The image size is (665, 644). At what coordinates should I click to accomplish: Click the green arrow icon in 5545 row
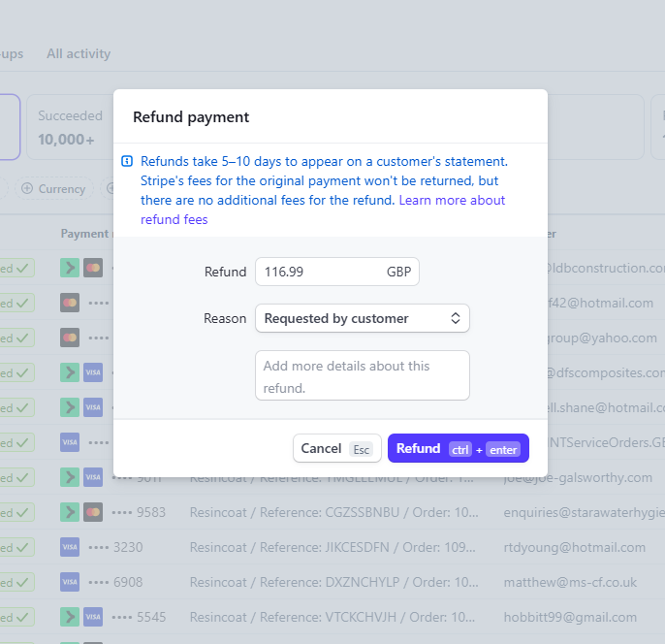(x=70, y=617)
